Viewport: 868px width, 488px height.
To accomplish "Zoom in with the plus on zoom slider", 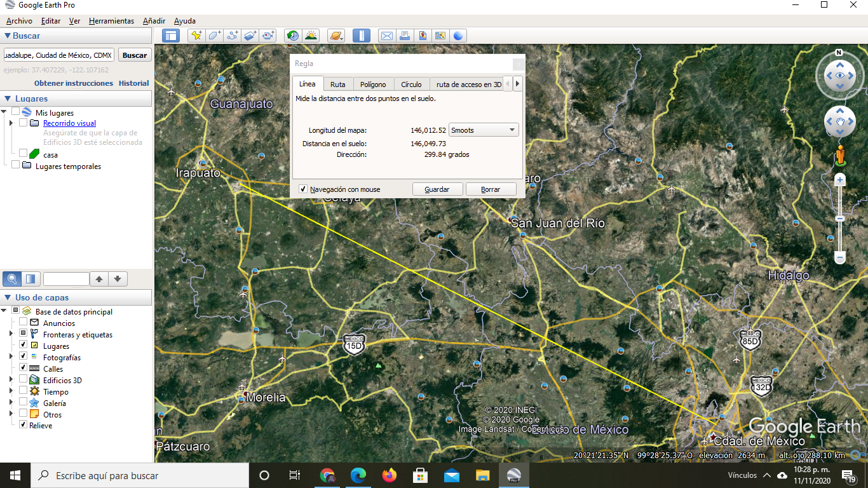I will coord(840,180).
